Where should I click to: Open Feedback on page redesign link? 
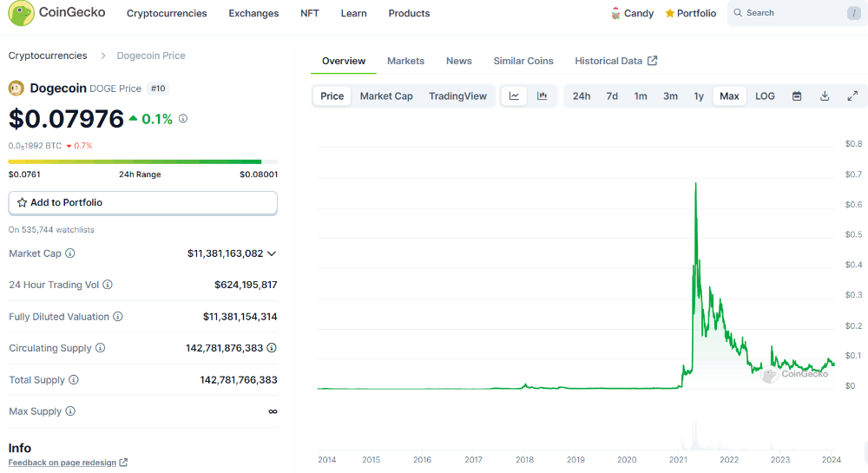62,463
